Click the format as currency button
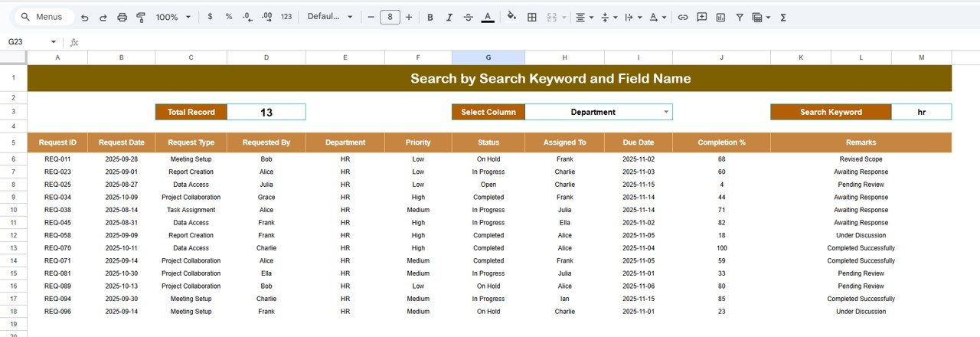 (x=211, y=17)
